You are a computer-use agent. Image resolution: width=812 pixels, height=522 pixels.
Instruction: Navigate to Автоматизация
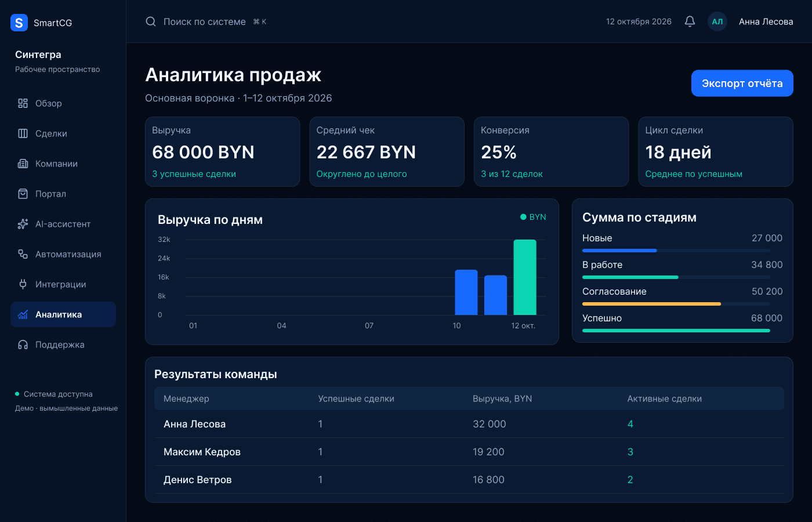click(x=63, y=254)
